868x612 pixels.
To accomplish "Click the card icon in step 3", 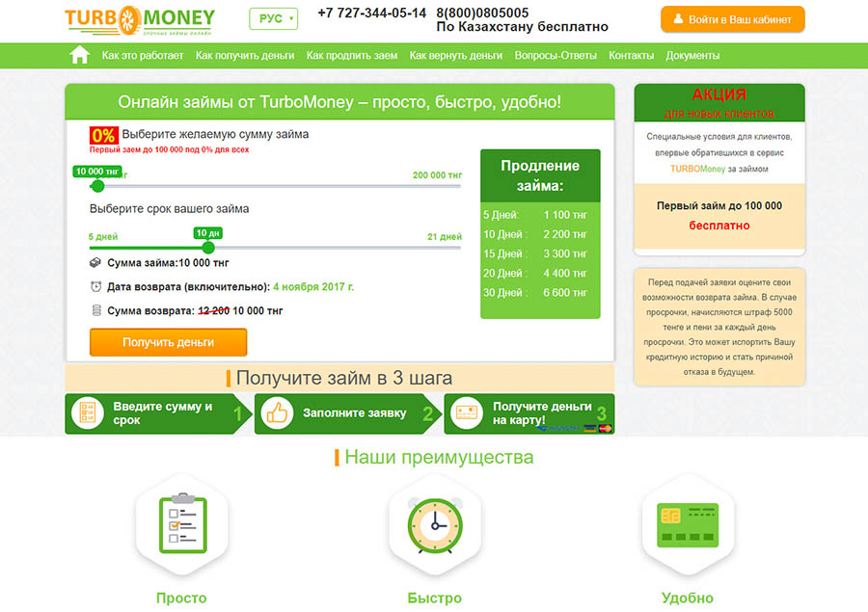I will coord(467,413).
